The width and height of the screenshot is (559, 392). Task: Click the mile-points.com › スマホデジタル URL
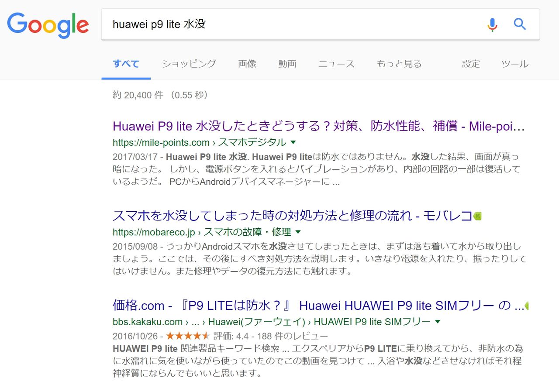pyautogui.click(x=200, y=142)
